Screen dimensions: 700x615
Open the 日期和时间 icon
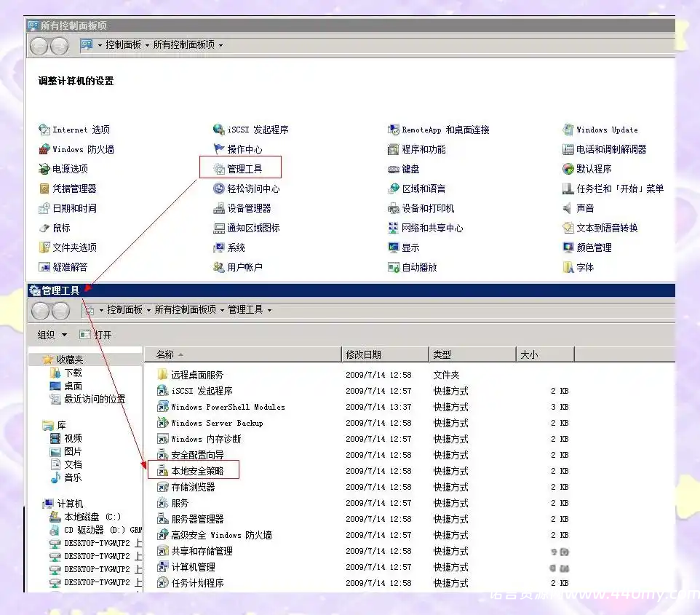pos(44,209)
